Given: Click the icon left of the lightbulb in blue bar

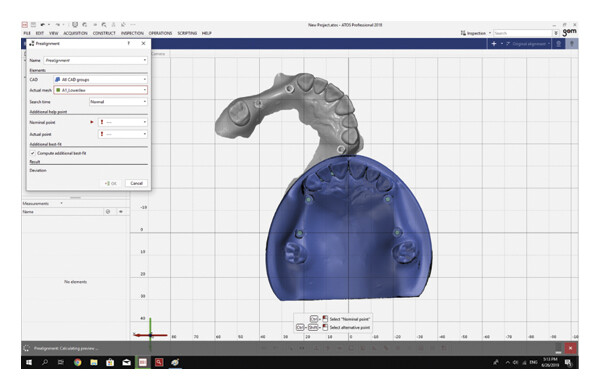Looking at the screenshot, I should (558, 44).
